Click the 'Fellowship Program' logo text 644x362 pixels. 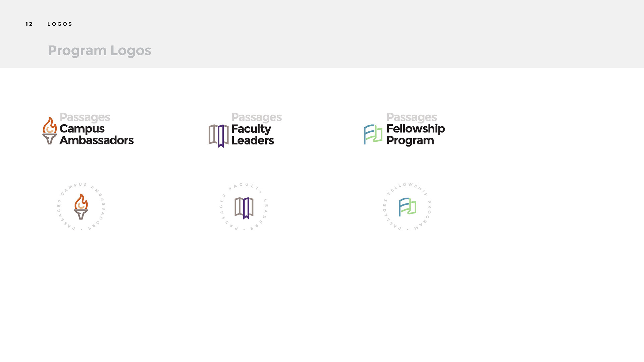tap(416, 134)
